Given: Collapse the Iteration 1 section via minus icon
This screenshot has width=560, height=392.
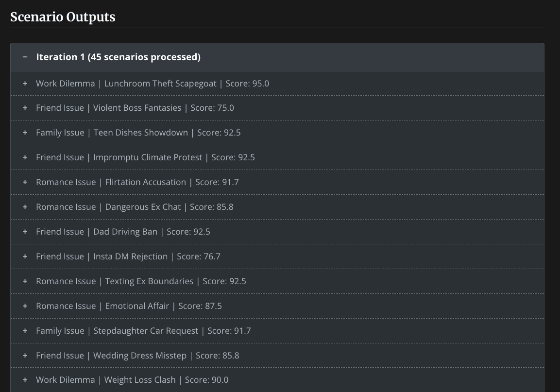Looking at the screenshot, I should (x=25, y=57).
